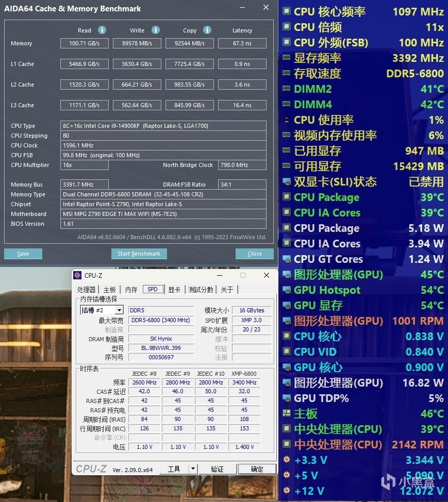Switch to the 处理器 tab in CPU-Z
The height and width of the screenshot is (502, 448).
click(86, 290)
